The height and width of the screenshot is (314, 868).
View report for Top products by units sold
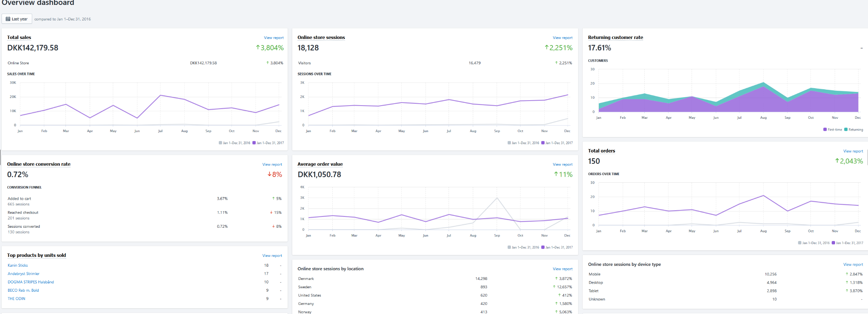(272, 256)
